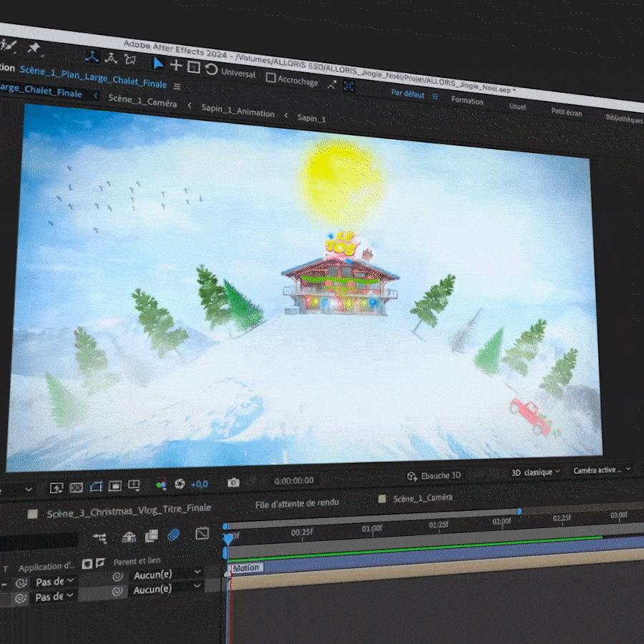Click the motion blur enable icon

coord(173,535)
